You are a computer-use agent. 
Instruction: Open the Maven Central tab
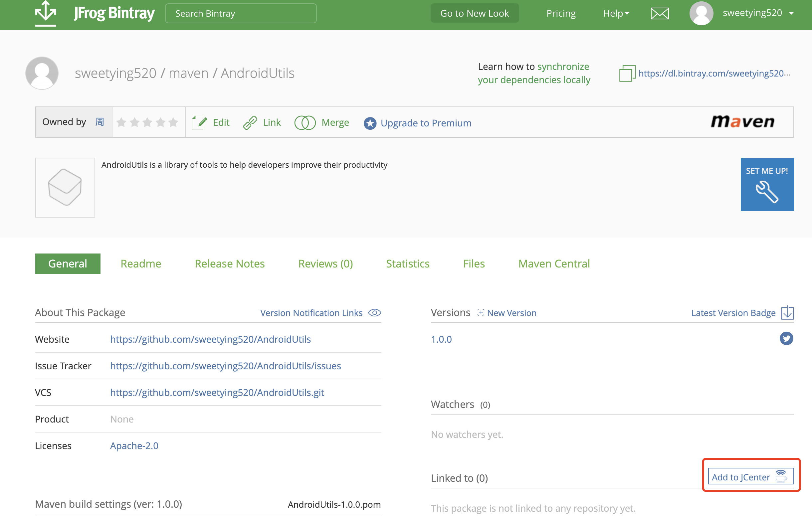click(x=554, y=263)
